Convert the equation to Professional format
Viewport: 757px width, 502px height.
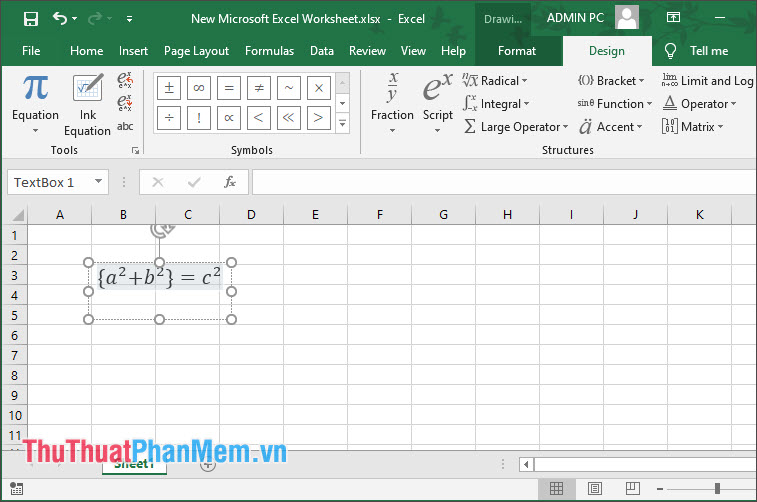[x=125, y=80]
